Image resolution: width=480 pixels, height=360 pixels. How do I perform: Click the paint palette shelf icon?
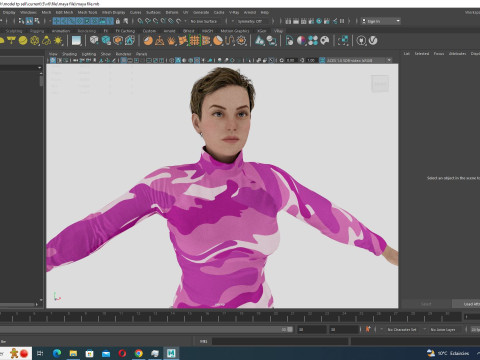(x=325, y=41)
